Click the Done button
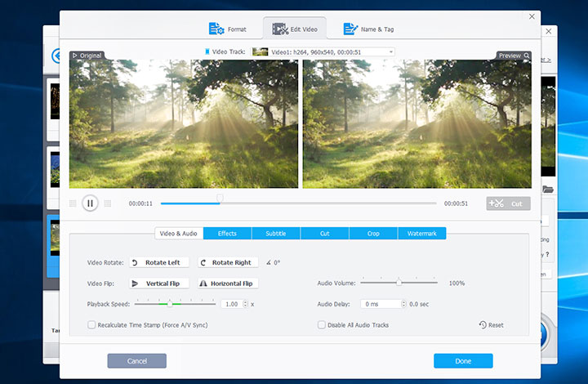 pos(463,360)
